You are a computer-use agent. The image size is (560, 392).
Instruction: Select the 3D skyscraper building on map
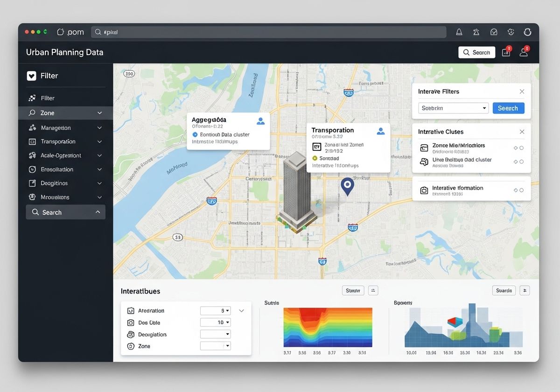coord(296,191)
